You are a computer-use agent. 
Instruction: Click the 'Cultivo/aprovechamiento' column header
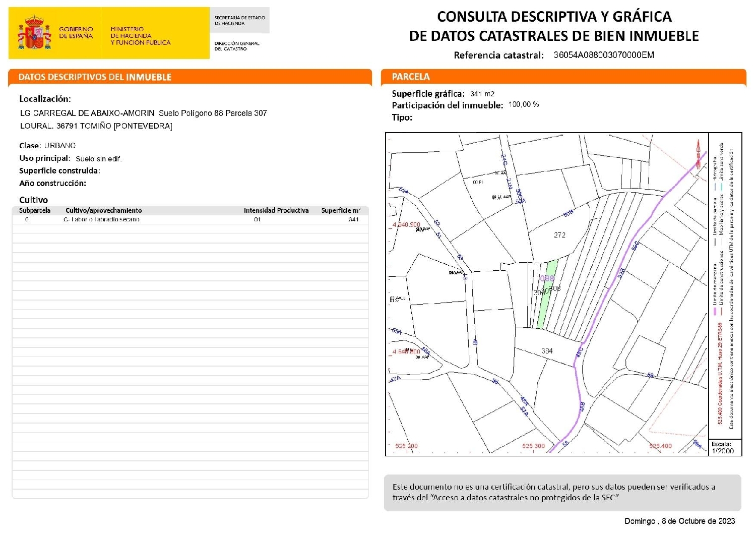104,211
